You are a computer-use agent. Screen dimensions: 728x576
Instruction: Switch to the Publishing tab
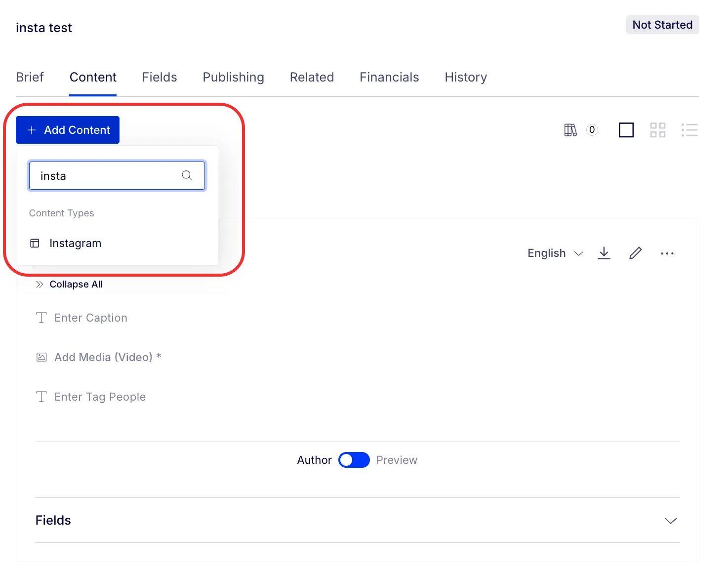(x=234, y=77)
